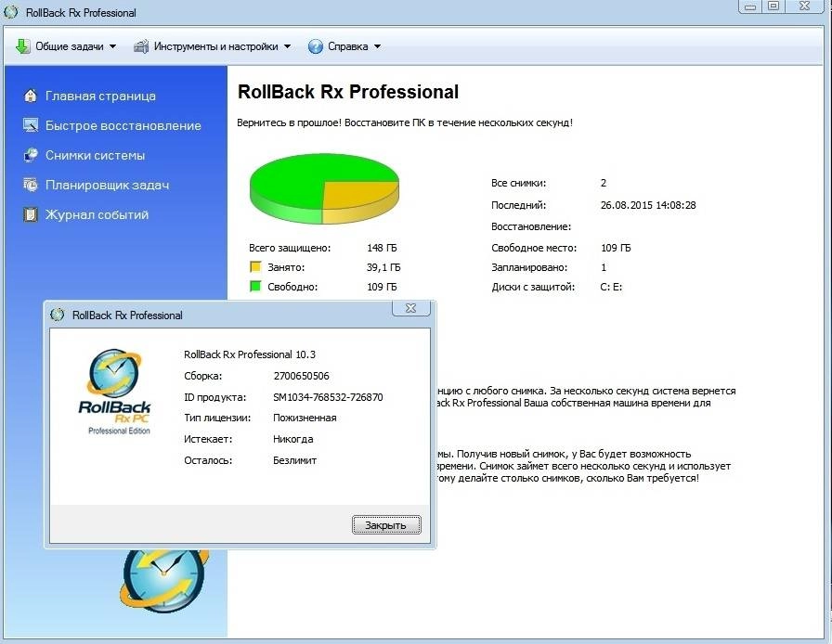Click the Диски с защитой value C: E:

point(611,287)
